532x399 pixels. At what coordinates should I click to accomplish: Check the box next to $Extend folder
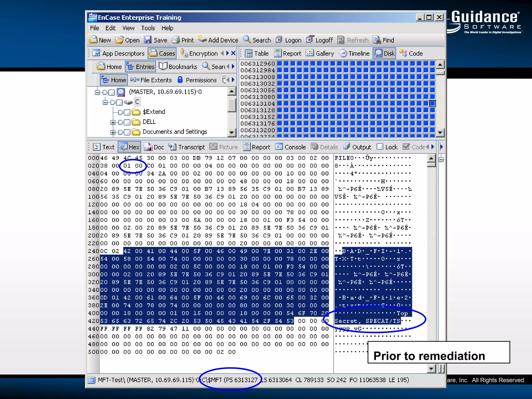pos(127,112)
